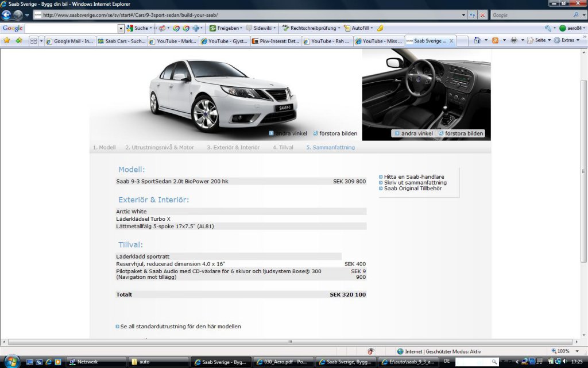Click the browser Back arrow button

pos(6,15)
